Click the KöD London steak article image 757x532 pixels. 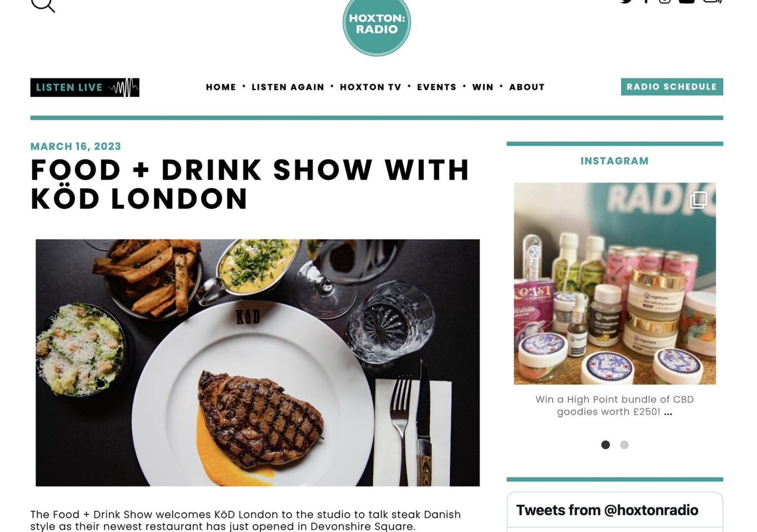click(x=257, y=363)
